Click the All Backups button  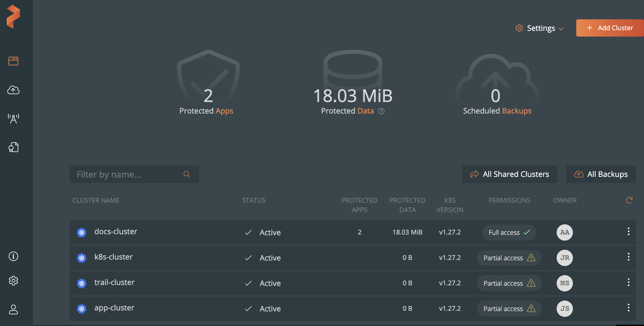click(x=601, y=174)
